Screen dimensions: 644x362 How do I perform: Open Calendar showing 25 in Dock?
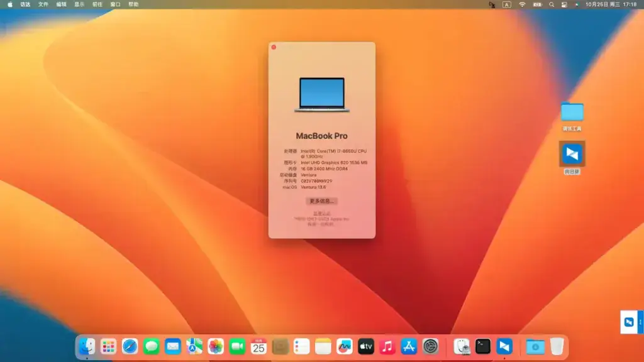click(x=258, y=347)
